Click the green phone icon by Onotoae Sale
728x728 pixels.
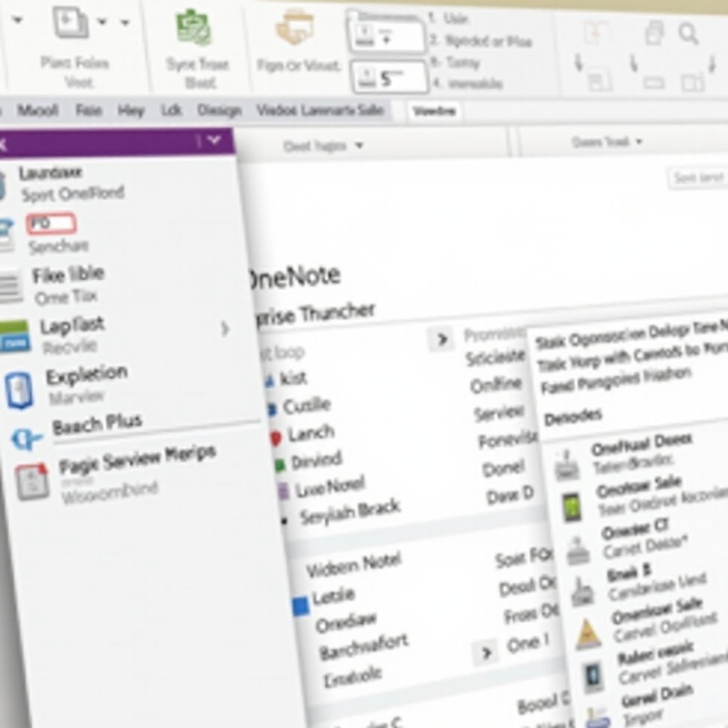pyautogui.click(x=572, y=508)
